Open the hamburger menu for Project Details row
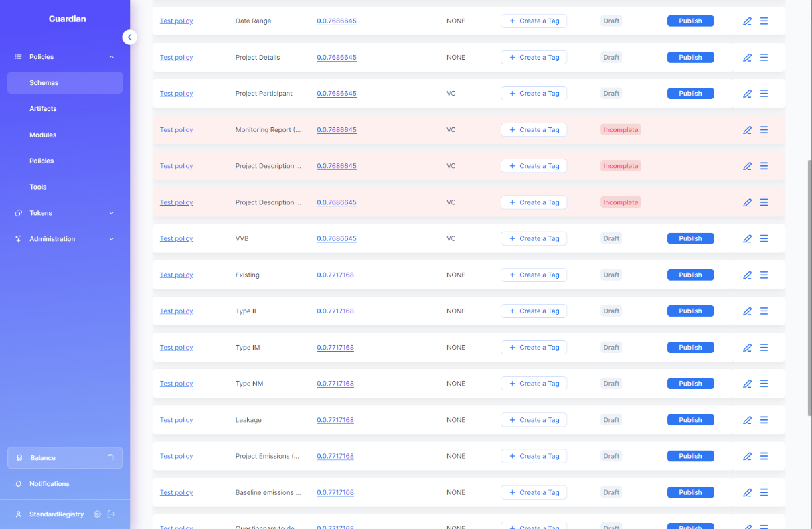This screenshot has width=812, height=529. (x=764, y=58)
